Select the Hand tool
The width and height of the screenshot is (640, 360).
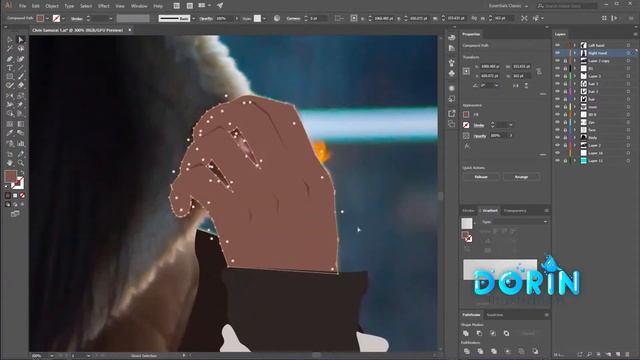tap(10, 163)
